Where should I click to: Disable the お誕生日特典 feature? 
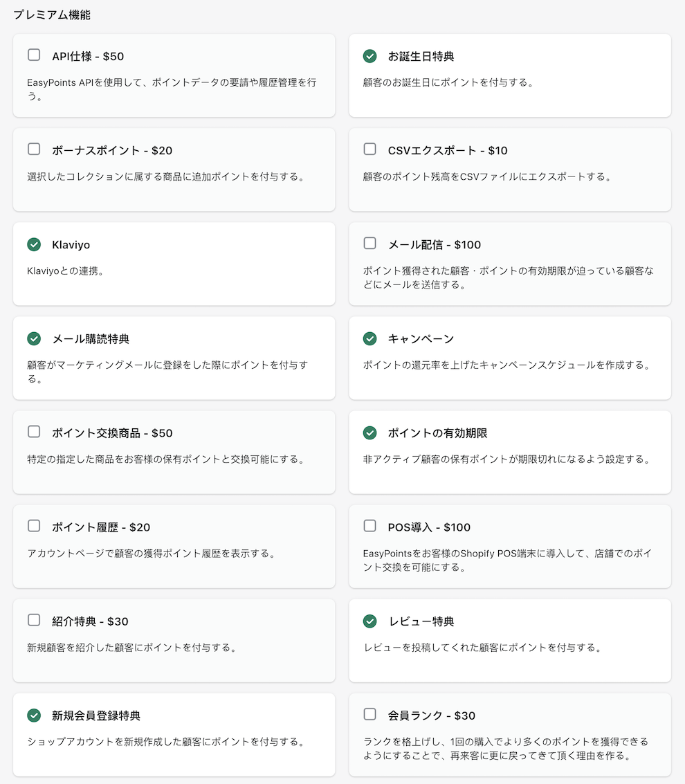point(369,56)
